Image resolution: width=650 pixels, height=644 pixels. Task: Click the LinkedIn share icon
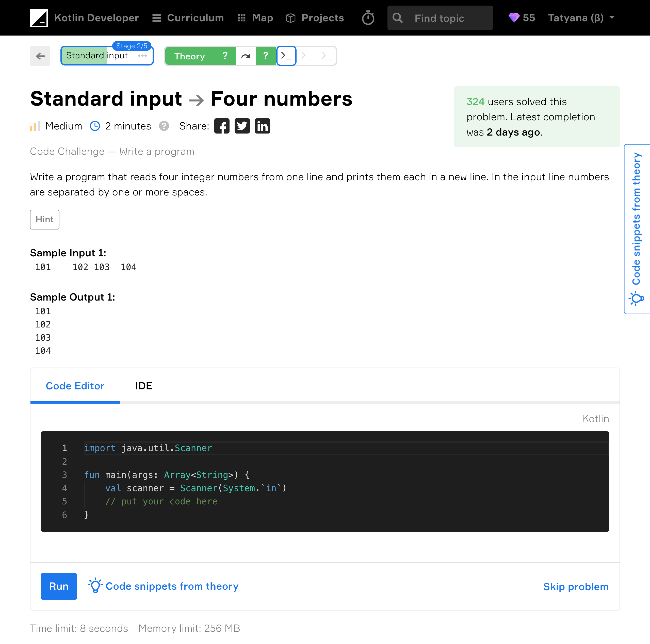262,126
